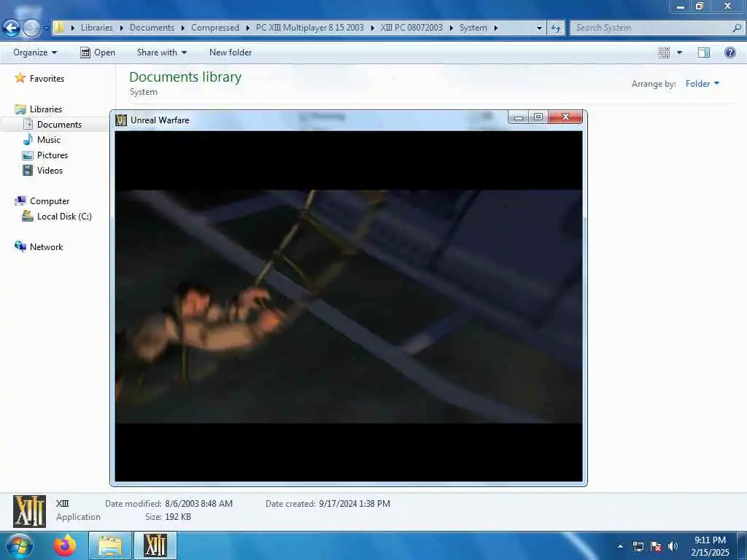Open the view options dropdown arrow
Screen dimensions: 747x560
click(679, 52)
